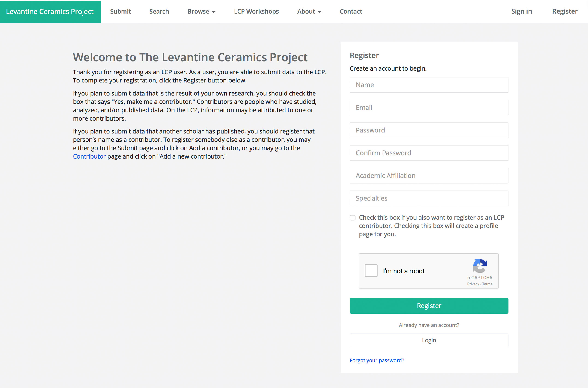Click the "Already have an account?" text
The height and width of the screenshot is (388, 588).
[429, 325]
